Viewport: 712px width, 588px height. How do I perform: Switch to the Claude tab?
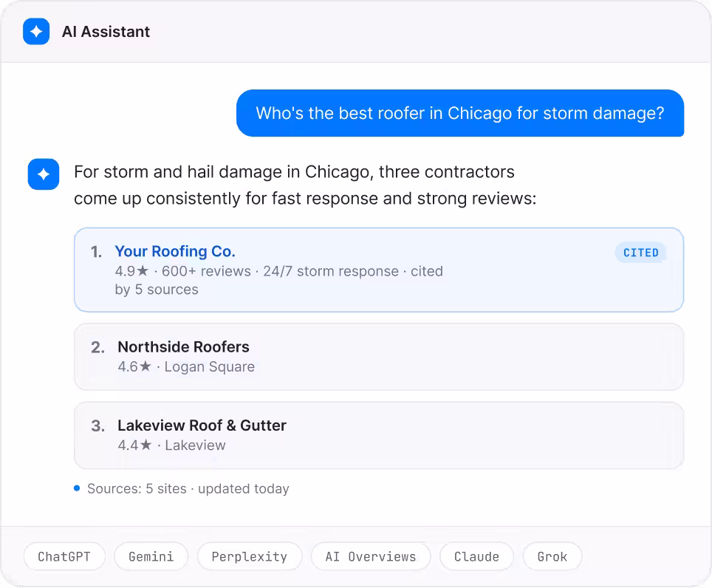pos(476,556)
